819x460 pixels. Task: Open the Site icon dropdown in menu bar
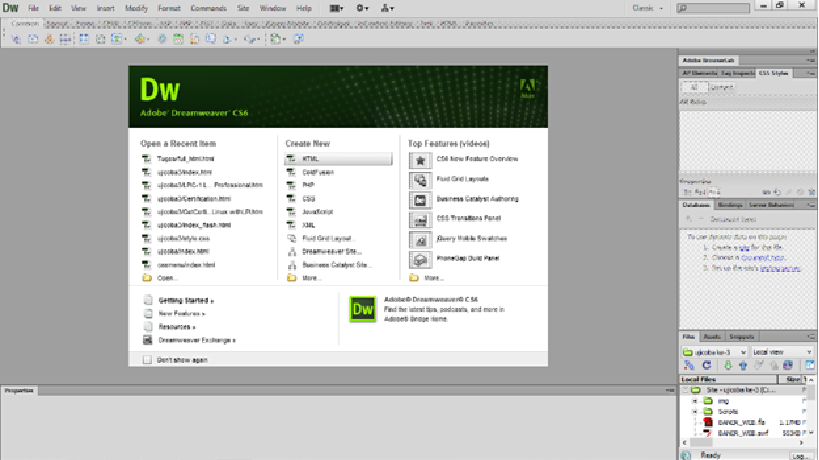click(x=387, y=8)
